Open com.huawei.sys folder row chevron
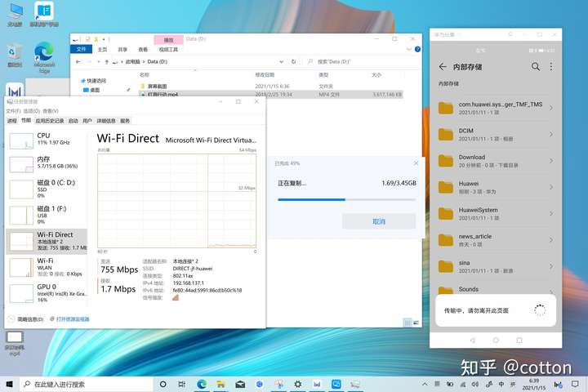The image size is (588, 392). pyautogui.click(x=551, y=108)
